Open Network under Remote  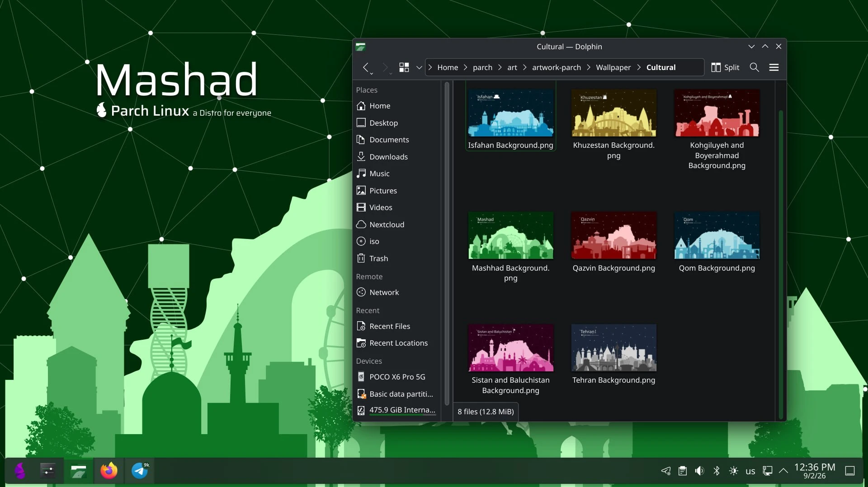(396, 292)
